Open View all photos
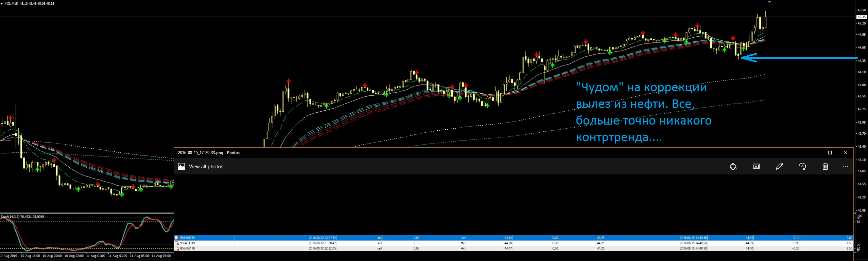This screenshot has height=261, width=868. coord(206,167)
